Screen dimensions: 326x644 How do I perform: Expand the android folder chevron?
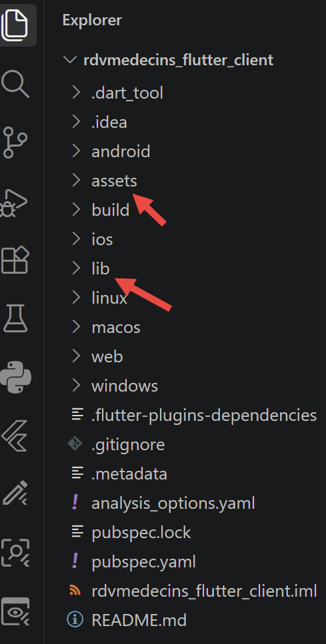coord(76,151)
